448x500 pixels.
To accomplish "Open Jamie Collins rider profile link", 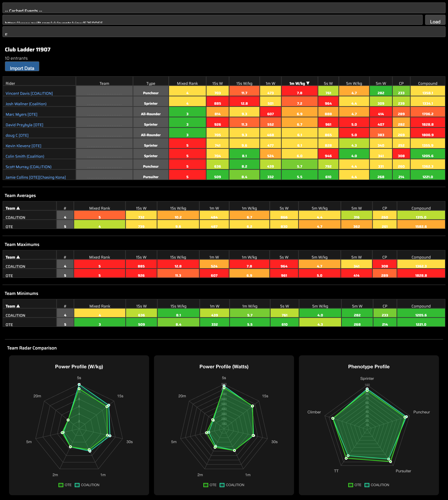I will coord(36,177).
